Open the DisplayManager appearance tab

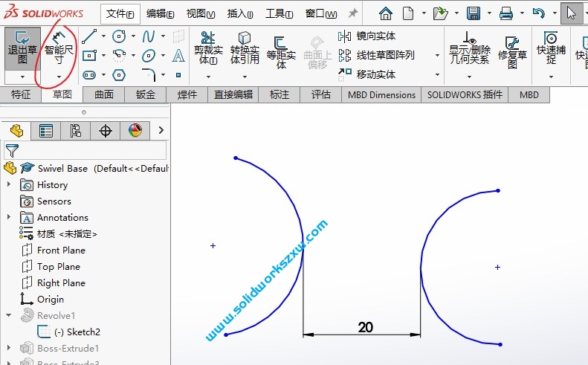(x=135, y=131)
